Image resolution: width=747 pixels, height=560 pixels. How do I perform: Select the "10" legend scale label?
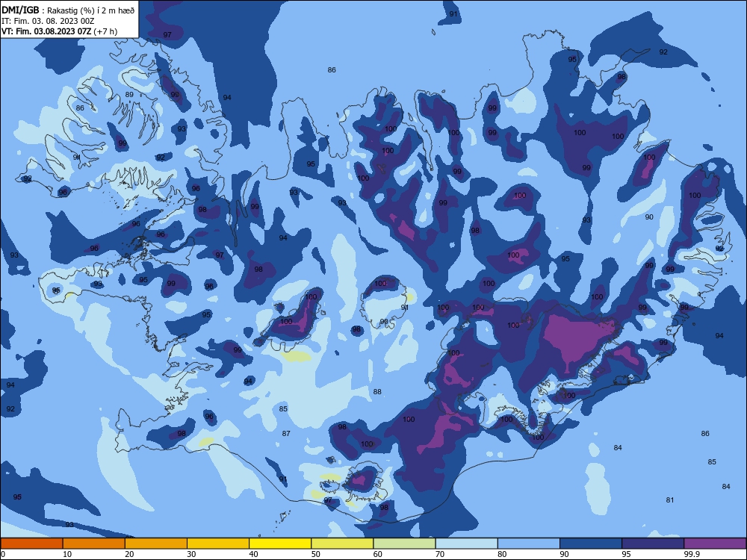pos(67,554)
